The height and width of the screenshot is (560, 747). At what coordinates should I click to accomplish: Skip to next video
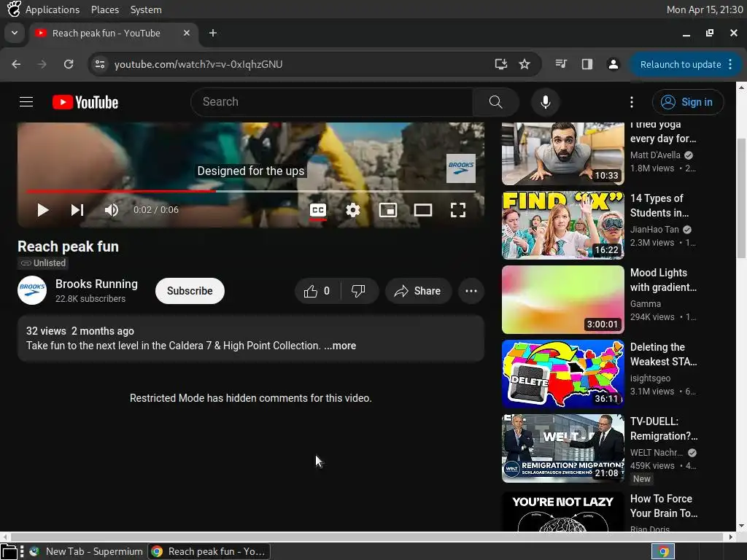(77, 210)
